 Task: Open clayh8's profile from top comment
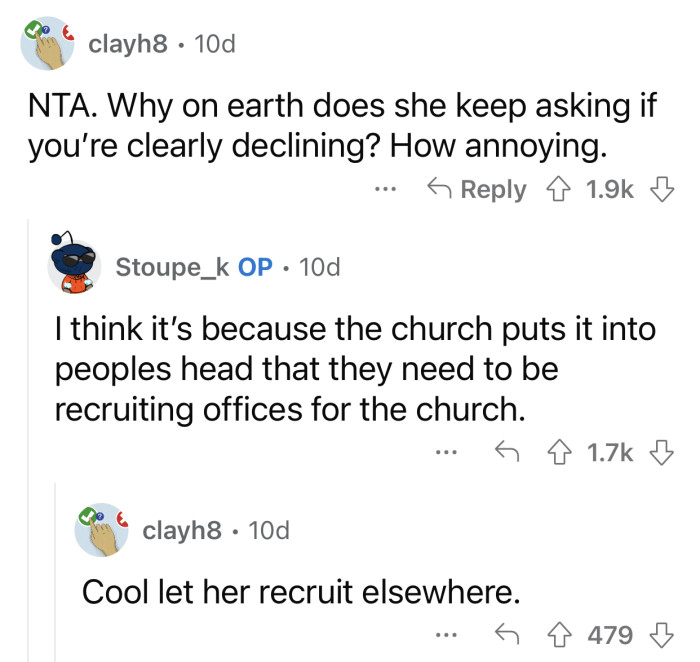tap(125, 45)
